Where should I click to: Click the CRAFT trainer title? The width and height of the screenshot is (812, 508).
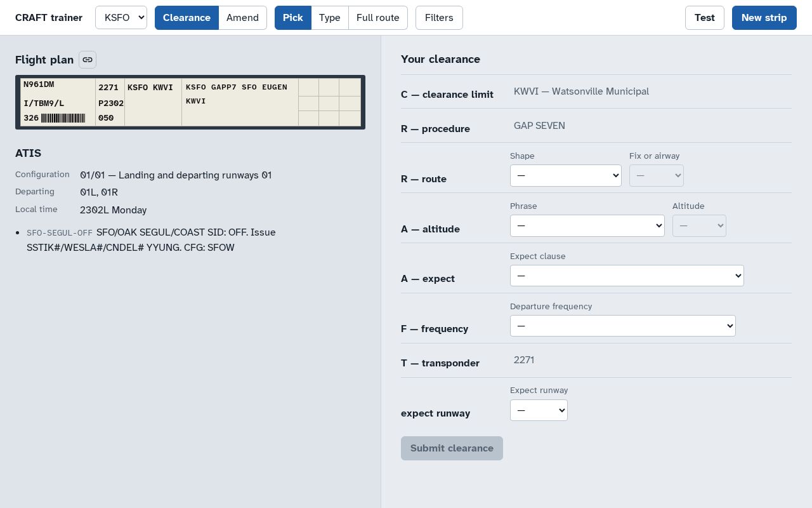click(x=49, y=18)
